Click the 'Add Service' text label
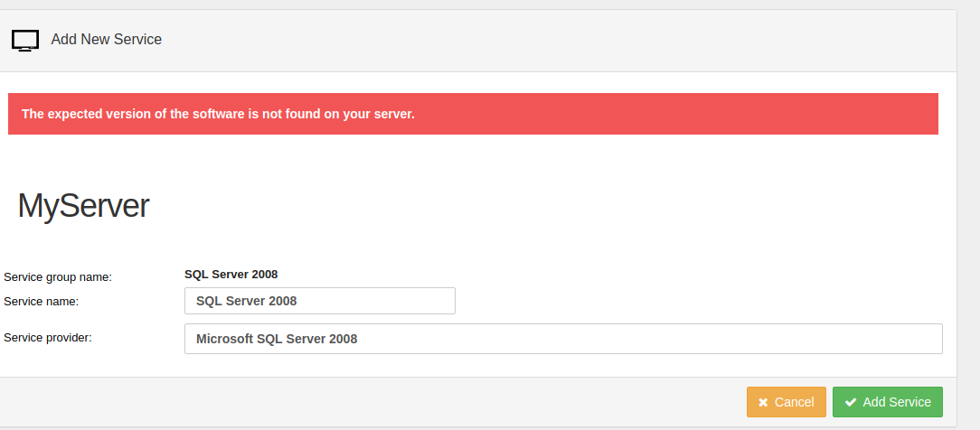 click(x=897, y=403)
